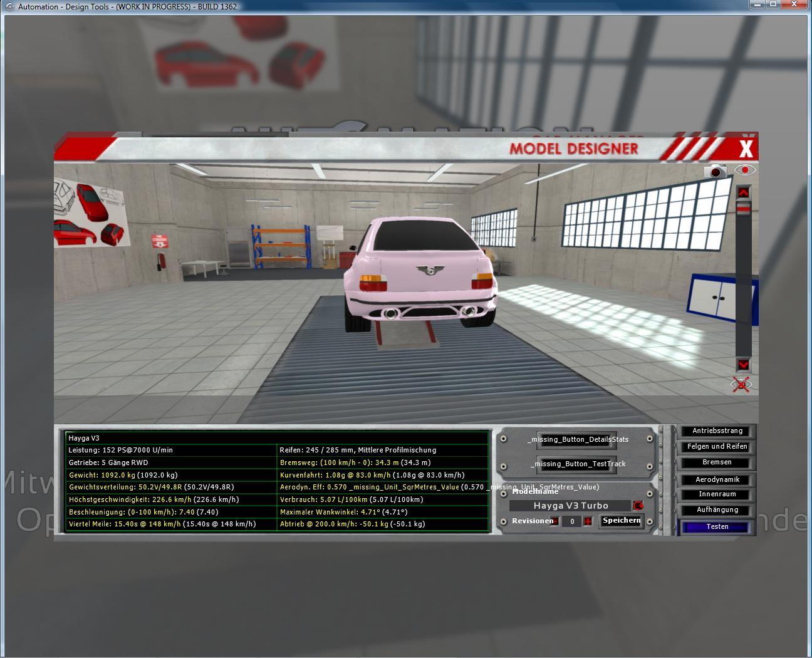The image size is (812, 658).
Task: Open the _missing_Button_TestTrack button
Action: pos(577,464)
